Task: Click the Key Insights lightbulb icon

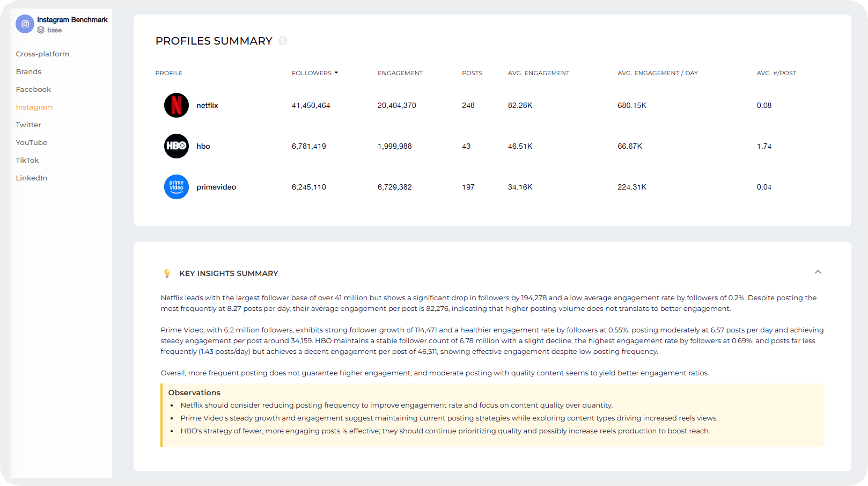Action: pos(167,273)
